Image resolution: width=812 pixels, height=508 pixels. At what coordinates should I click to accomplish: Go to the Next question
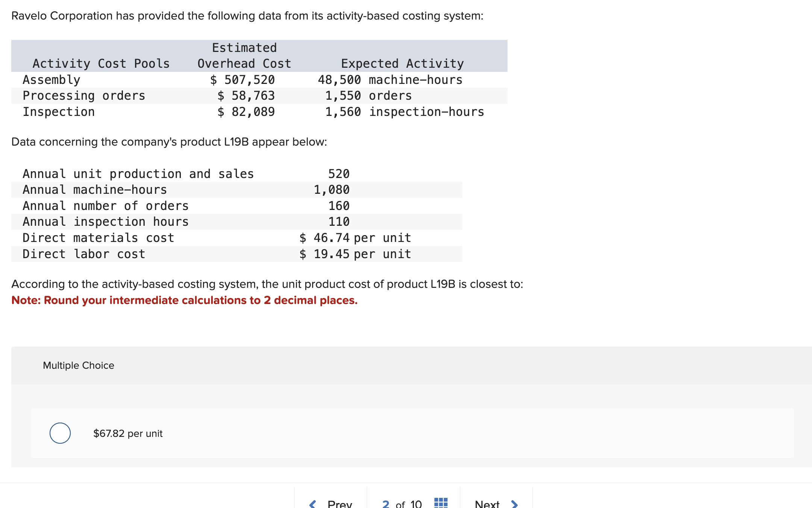487,504
